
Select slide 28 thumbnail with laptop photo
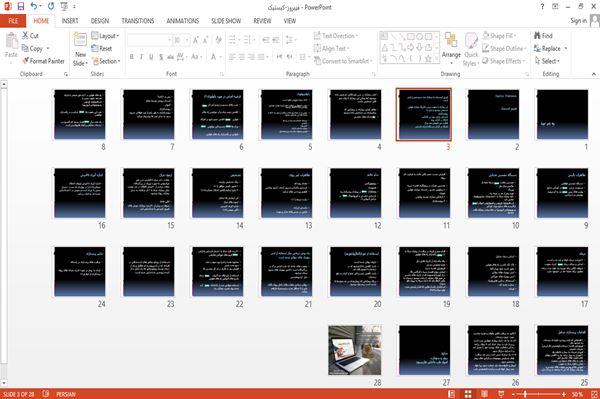[355, 350]
